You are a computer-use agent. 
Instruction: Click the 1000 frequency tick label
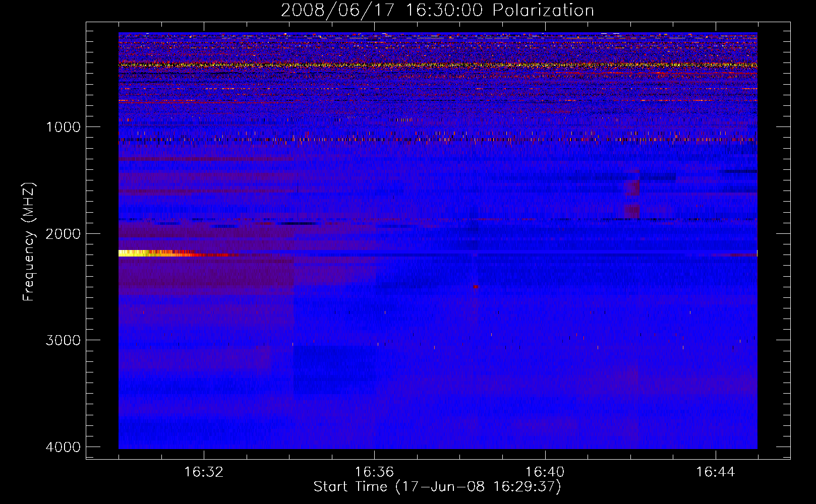pyautogui.click(x=63, y=127)
